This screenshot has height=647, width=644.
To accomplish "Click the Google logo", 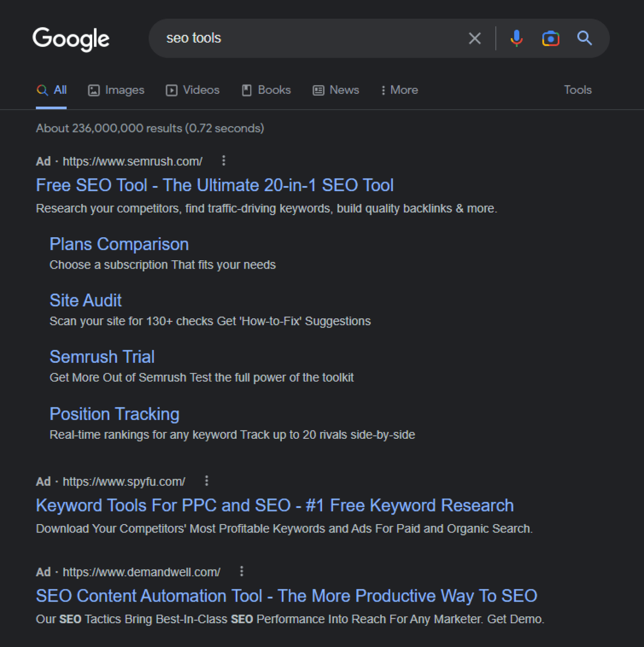I will click(71, 39).
